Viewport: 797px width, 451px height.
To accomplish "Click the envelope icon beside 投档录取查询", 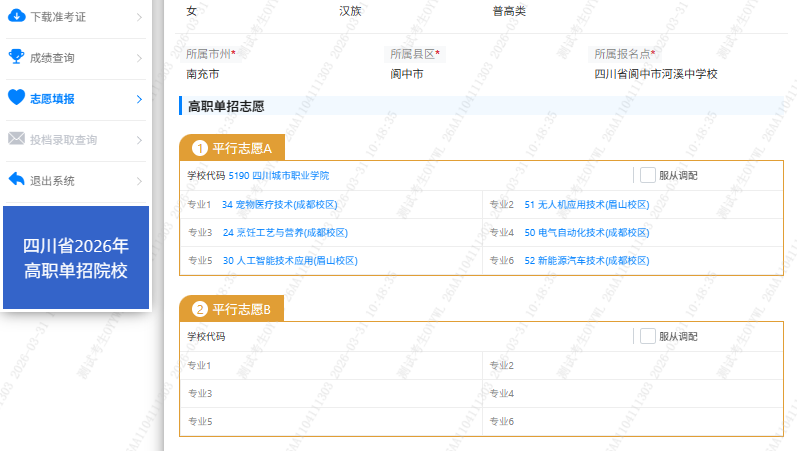I will coord(16,138).
